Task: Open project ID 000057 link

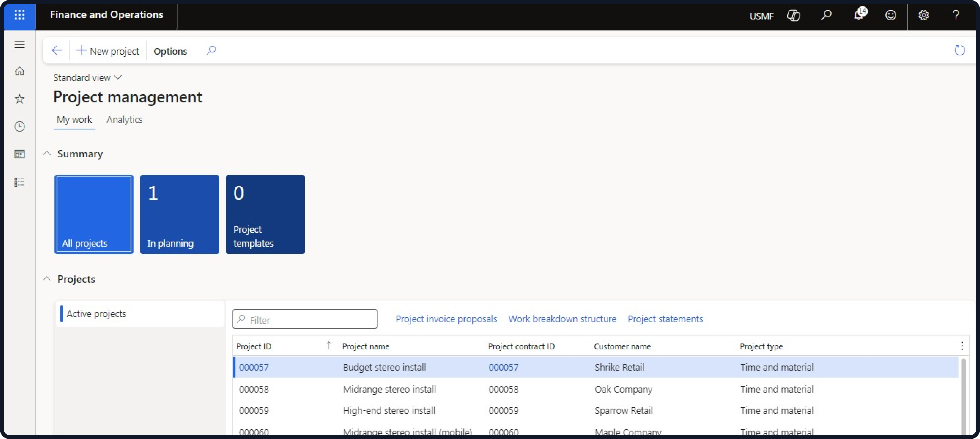Action: [254, 367]
